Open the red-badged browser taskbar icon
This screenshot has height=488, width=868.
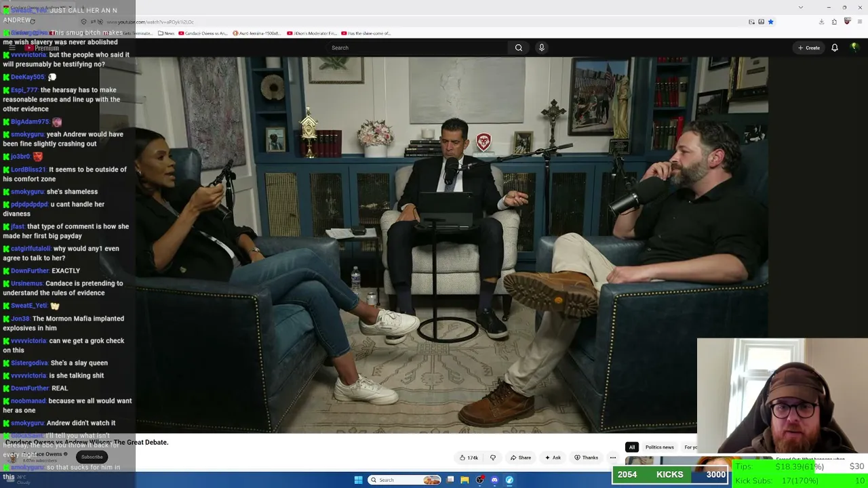point(479,480)
